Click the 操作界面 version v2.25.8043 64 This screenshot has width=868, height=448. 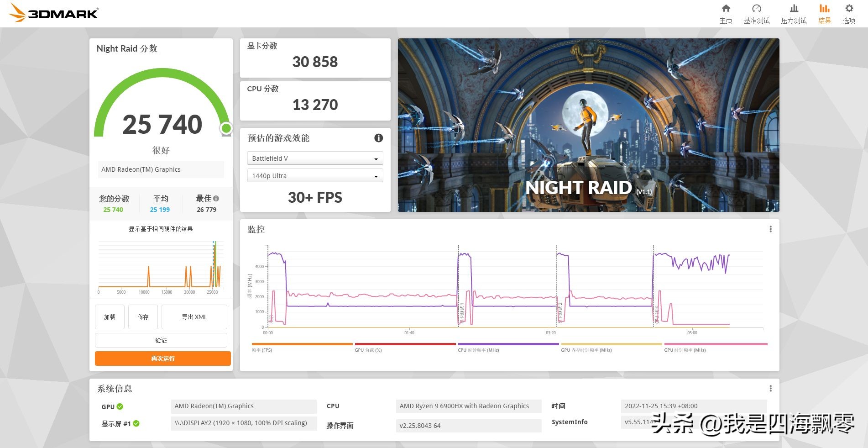pos(469,426)
